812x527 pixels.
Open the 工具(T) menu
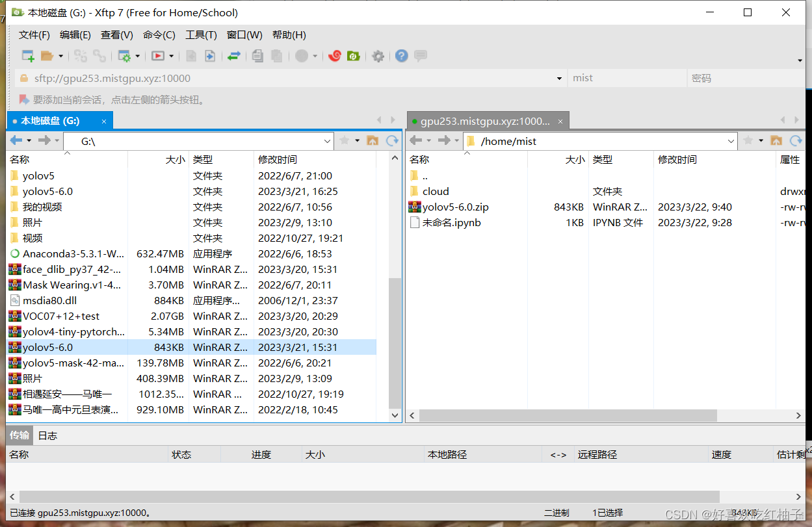(201, 35)
